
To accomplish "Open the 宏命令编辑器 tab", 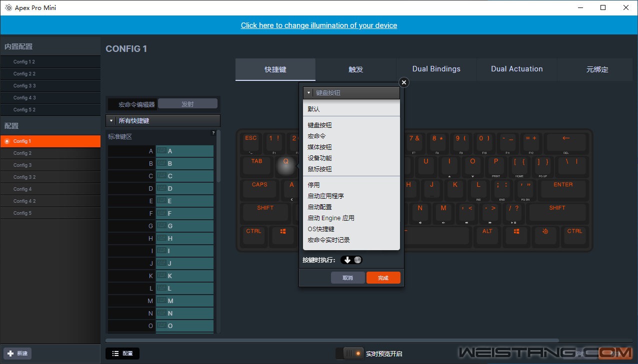I will (132, 104).
